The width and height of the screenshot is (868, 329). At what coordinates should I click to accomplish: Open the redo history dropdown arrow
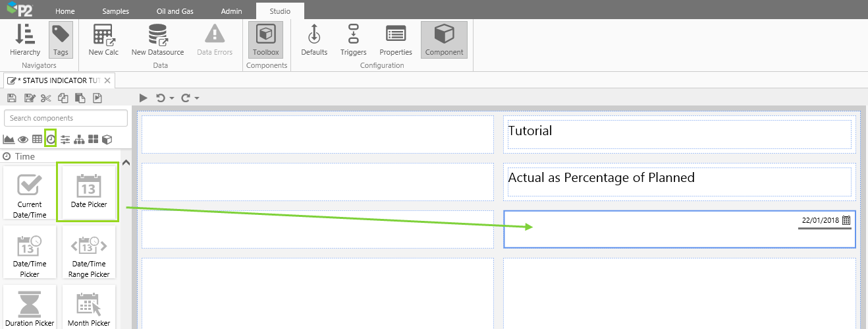point(197,99)
